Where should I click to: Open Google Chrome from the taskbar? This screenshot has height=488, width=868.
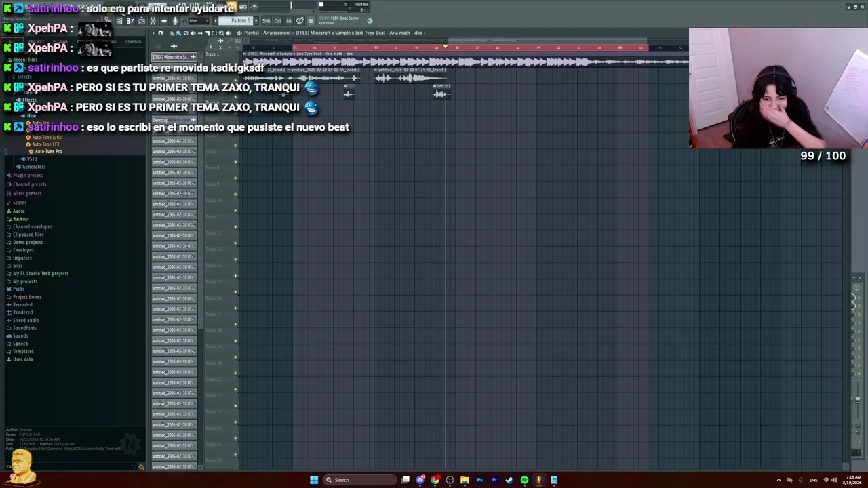point(435,480)
